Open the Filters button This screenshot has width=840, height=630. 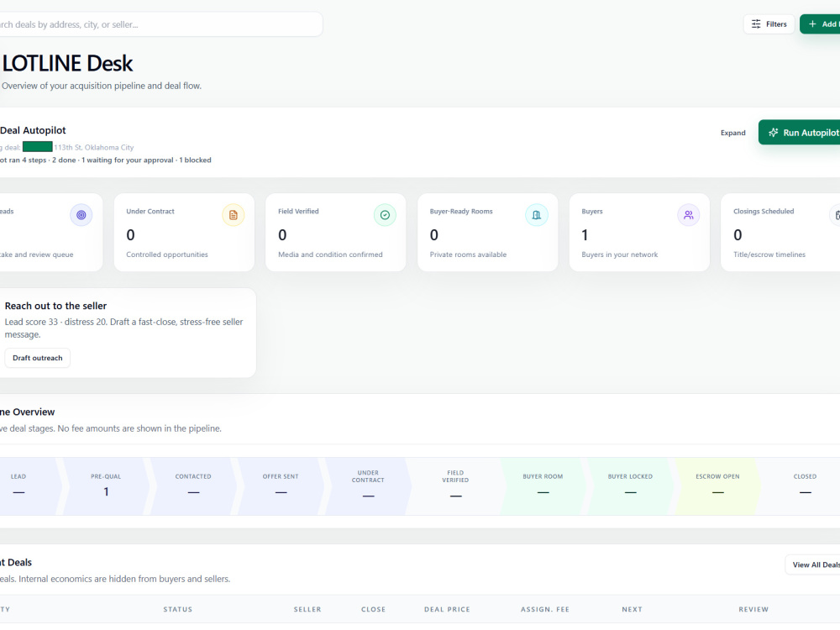(769, 24)
